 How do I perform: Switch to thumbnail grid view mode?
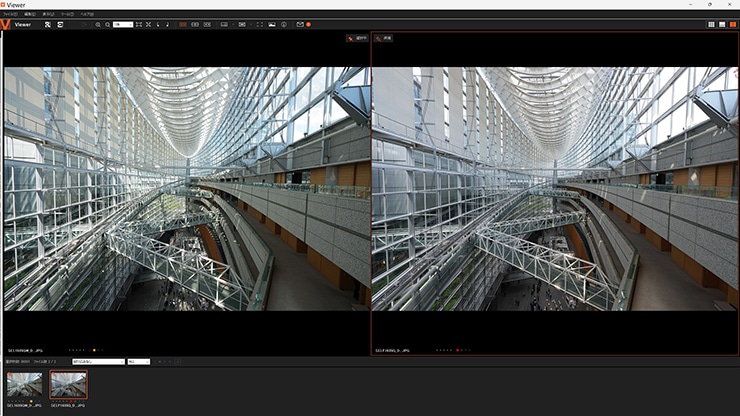[711, 25]
